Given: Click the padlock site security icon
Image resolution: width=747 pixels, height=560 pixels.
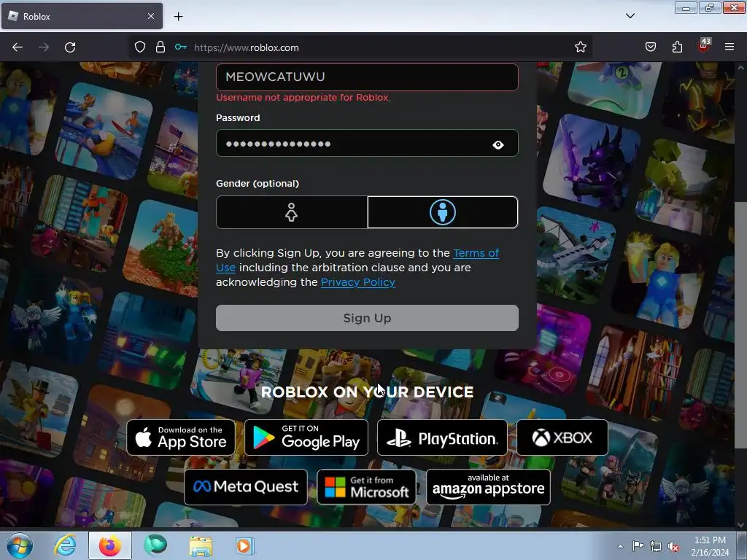Looking at the screenshot, I should (160, 47).
